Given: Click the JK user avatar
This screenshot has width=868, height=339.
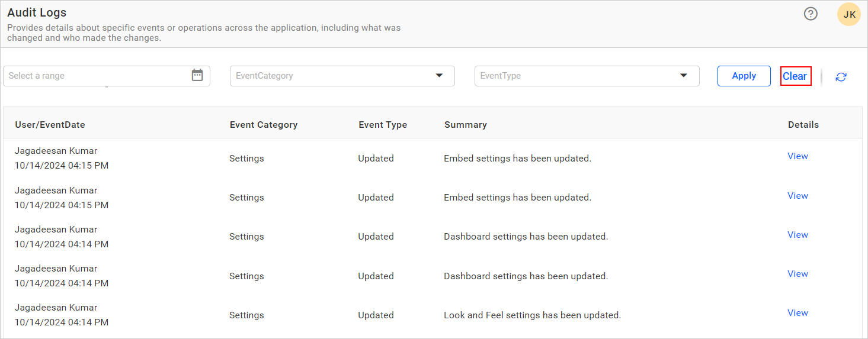Looking at the screenshot, I should pyautogui.click(x=848, y=15).
